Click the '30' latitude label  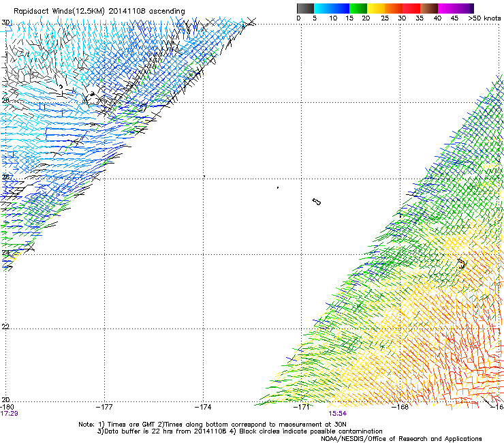click(x=5, y=22)
